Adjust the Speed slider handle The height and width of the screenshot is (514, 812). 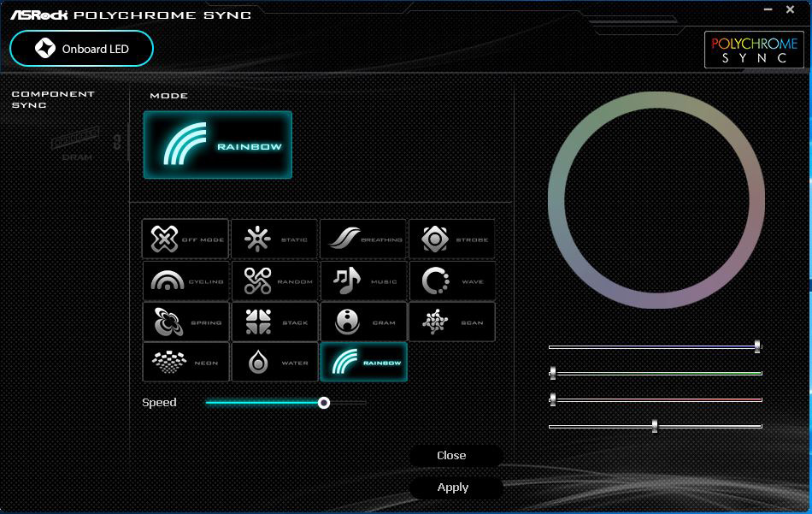click(324, 403)
